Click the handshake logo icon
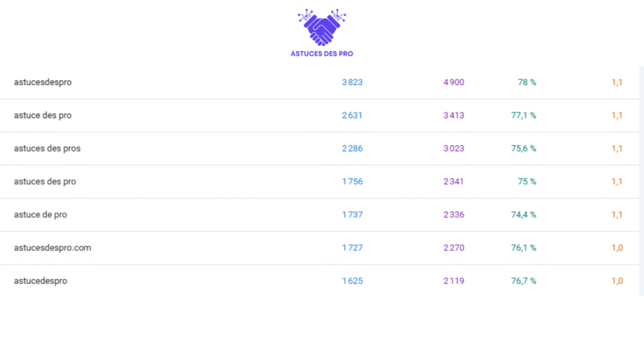 click(321, 28)
